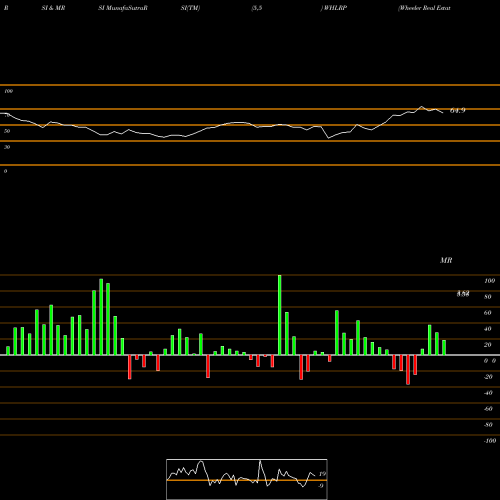Click the RSI axis label 30
500x500 pixels.
[7, 147]
